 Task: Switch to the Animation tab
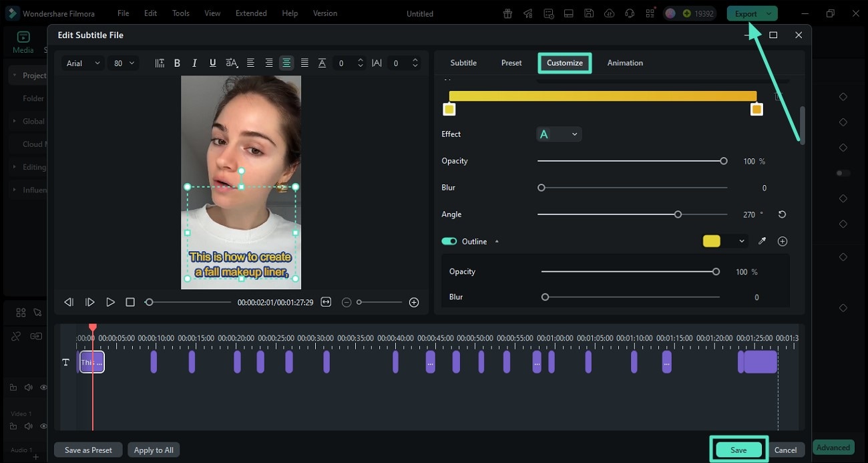(625, 63)
